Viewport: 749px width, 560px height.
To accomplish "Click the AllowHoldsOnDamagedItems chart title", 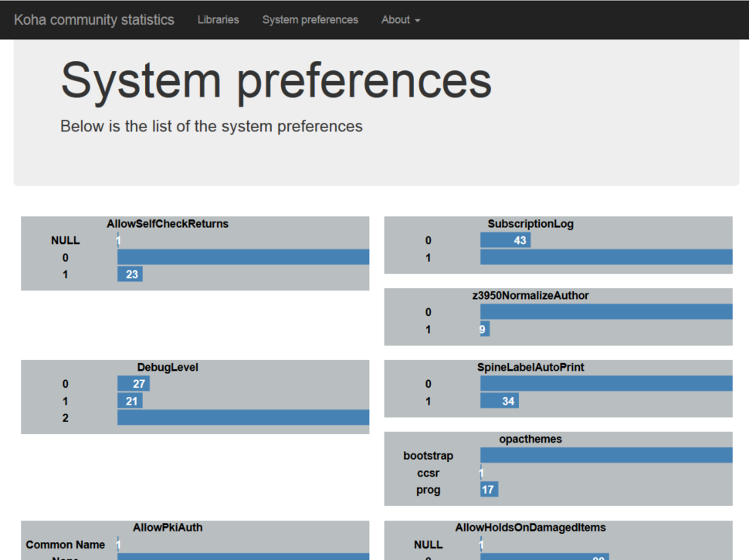I will [x=530, y=528].
